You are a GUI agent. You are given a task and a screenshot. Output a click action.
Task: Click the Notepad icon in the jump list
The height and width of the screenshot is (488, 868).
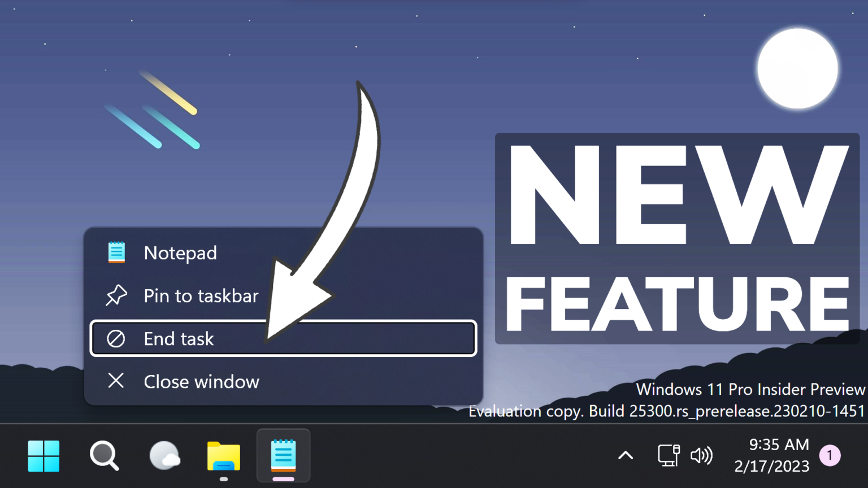[x=116, y=252]
